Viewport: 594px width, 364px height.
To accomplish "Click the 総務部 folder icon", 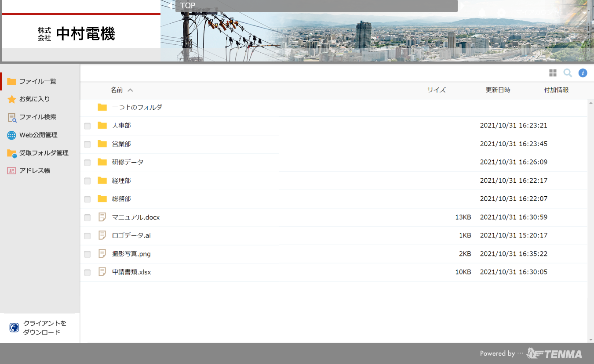I will (x=102, y=198).
